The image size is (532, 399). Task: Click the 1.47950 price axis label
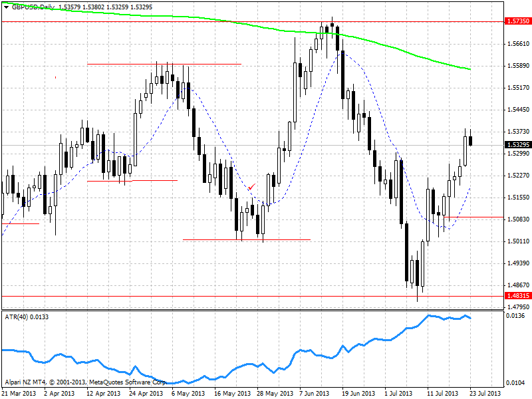click(x=519, y=307)
